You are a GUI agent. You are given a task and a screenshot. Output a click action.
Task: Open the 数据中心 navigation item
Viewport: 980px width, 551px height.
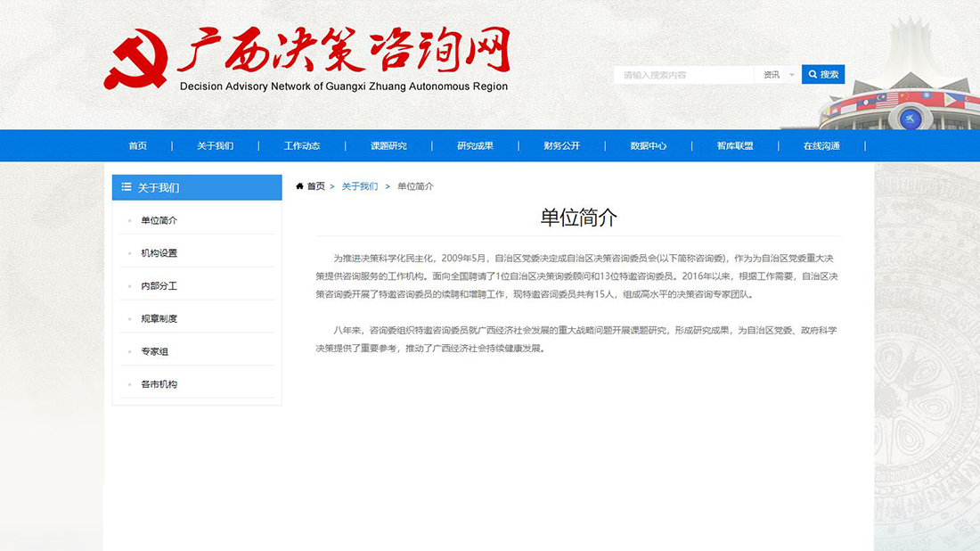click(648, 145)
